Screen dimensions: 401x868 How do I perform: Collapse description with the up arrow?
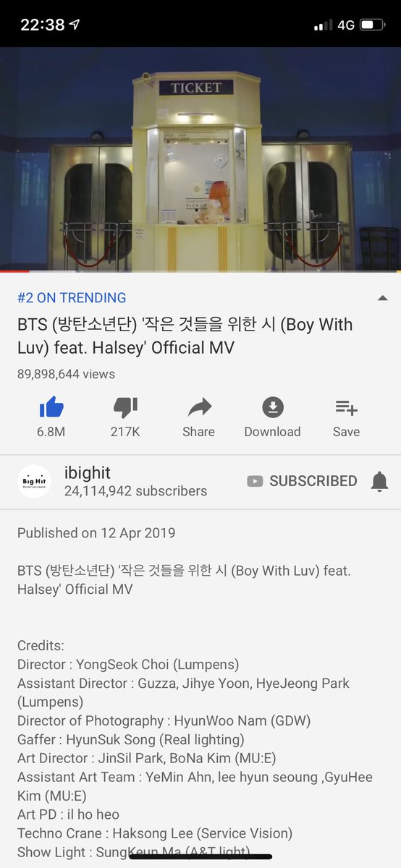pyautogui.click(x=383, y=298)
